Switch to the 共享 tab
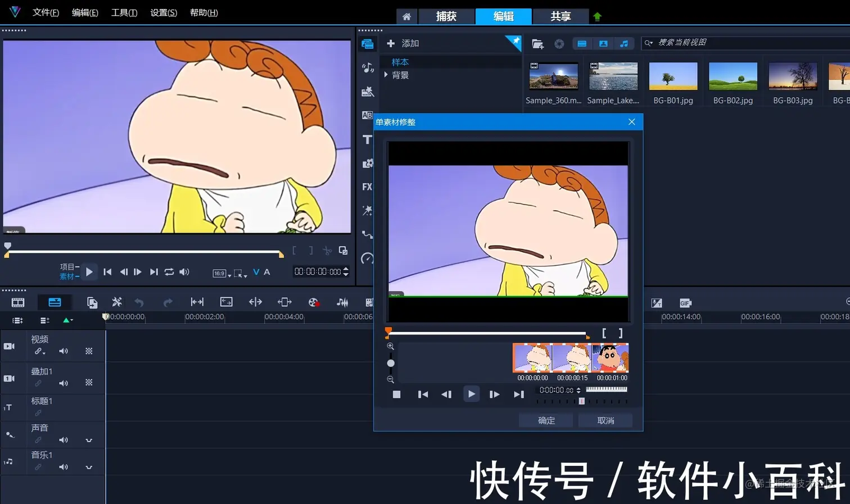Screen dimensions: 850x504 tap(560, 16)
